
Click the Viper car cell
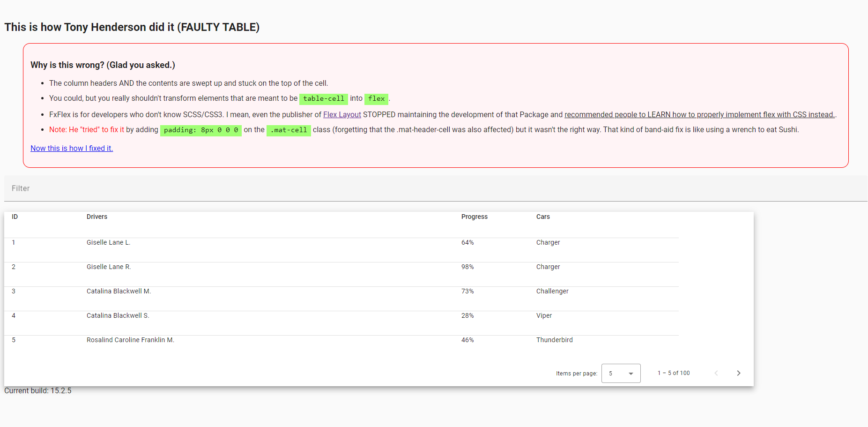point(544,316)
